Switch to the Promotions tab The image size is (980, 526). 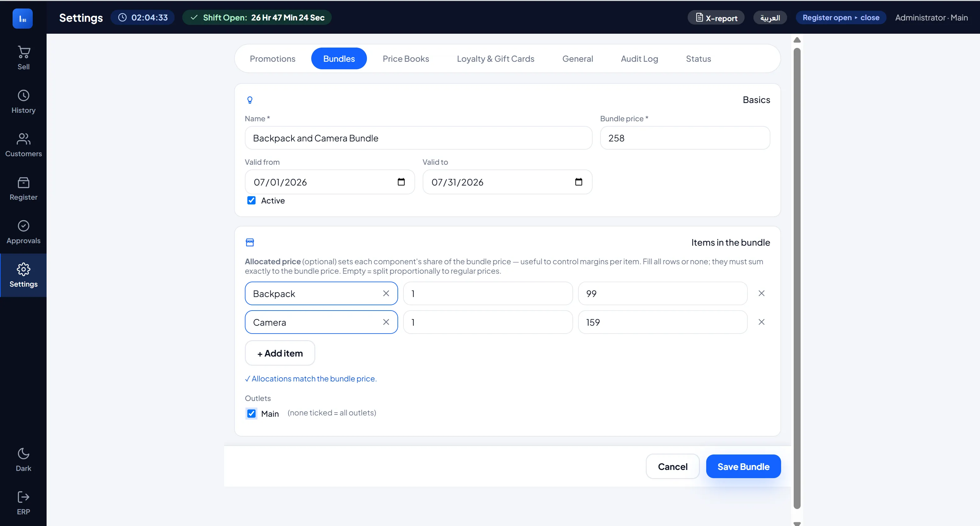click(x=273, y=59)
